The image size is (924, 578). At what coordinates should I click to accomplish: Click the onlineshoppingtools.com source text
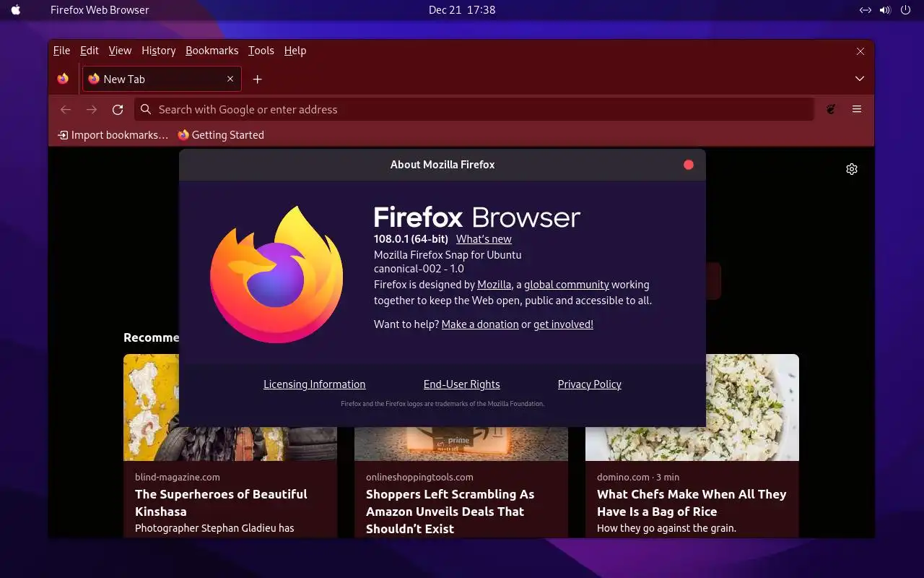tap(419, 477)
